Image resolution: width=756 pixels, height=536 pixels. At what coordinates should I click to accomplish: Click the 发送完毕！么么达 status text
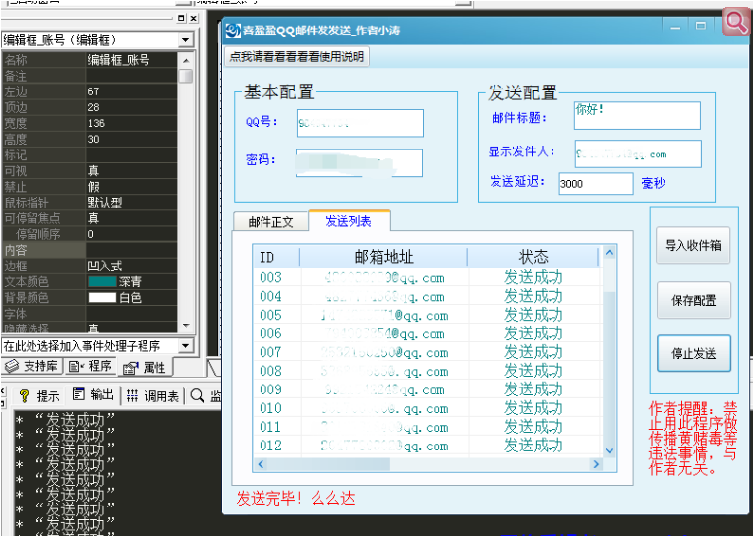296,498
